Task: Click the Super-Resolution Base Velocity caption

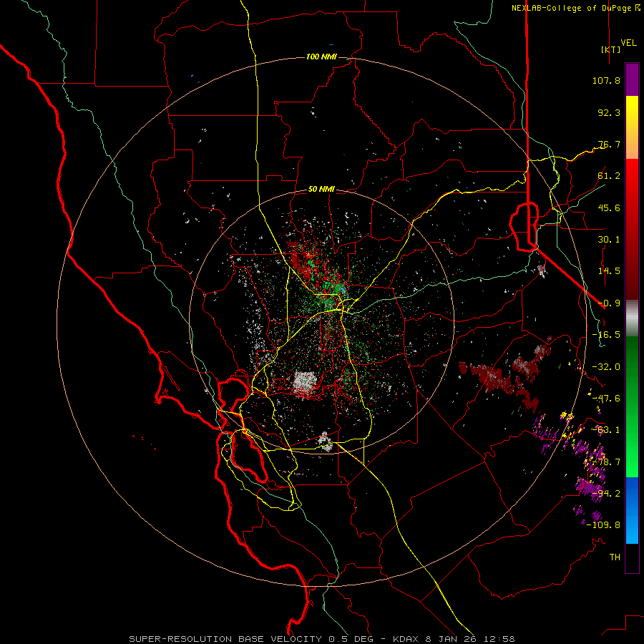Action: (322, 639)
